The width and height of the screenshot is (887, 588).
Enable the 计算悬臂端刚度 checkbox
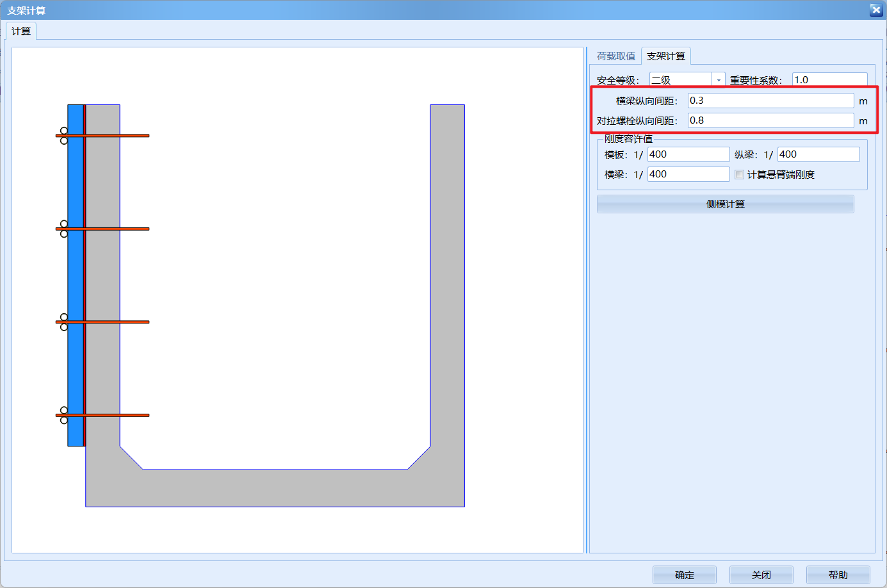[740, 175]
